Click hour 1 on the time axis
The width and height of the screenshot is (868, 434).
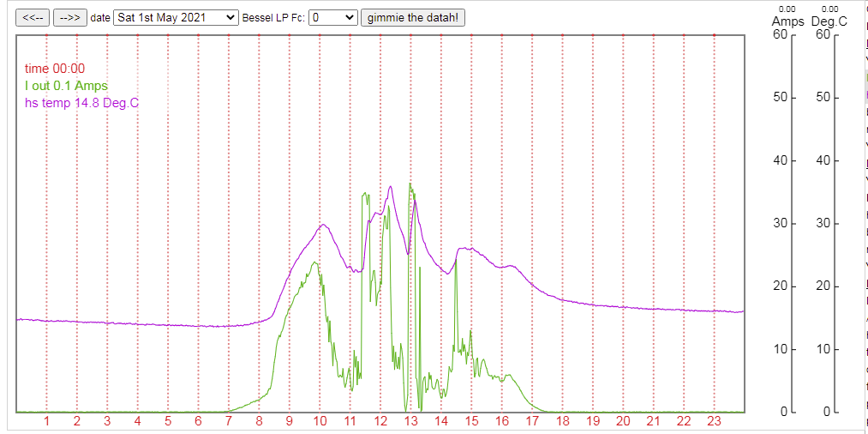(47, 421)
